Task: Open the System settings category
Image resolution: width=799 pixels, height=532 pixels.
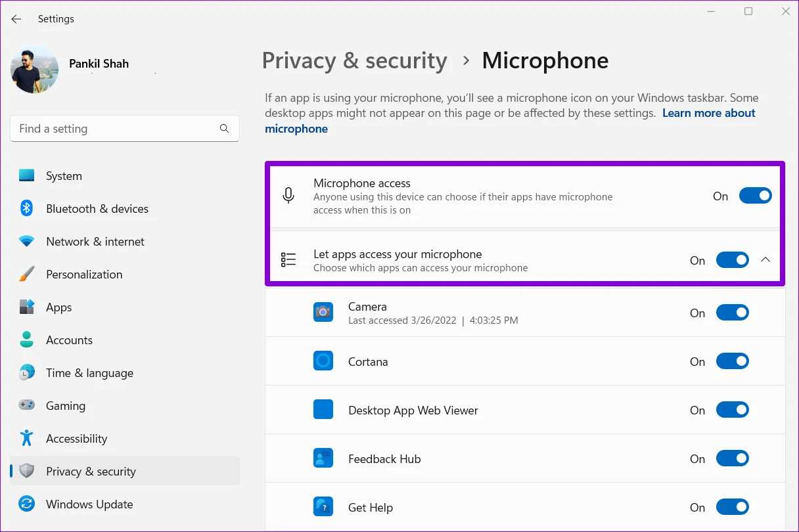Action: pyautogui.click(x=64, y=176)
